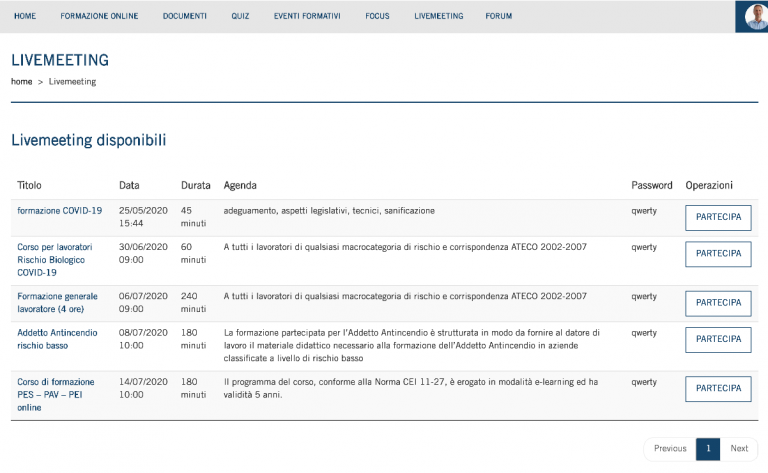This screenshot has width=768, height=473.
Task: Open QUIZ menu item
Action: tap(240, 16)
